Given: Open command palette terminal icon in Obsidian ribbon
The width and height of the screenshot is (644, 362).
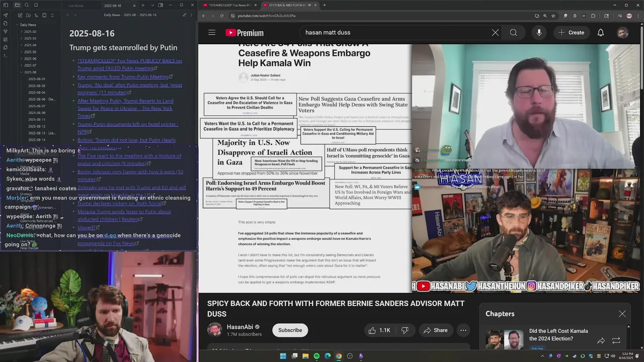Looking at the screenshot, I should click(6, 55).
